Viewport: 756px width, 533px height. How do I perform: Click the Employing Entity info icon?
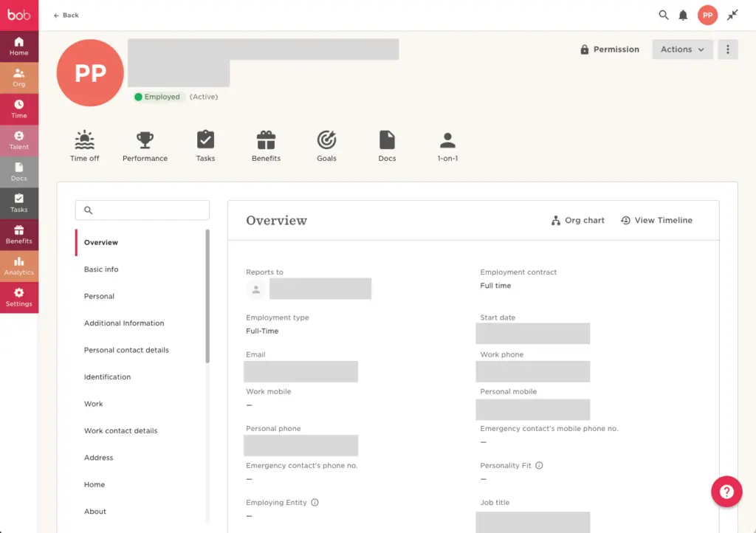point(315,503)
